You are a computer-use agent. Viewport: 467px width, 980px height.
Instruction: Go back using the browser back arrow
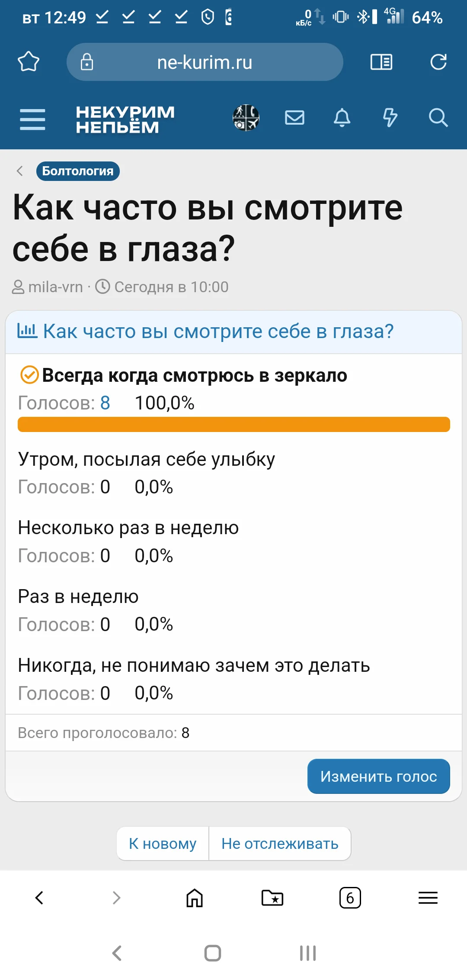tap(39, 897)
